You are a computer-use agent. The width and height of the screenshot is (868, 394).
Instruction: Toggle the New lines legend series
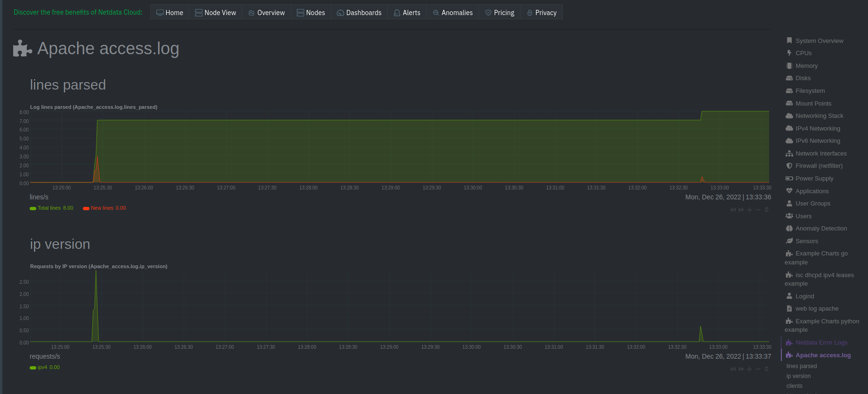point(105,208)
